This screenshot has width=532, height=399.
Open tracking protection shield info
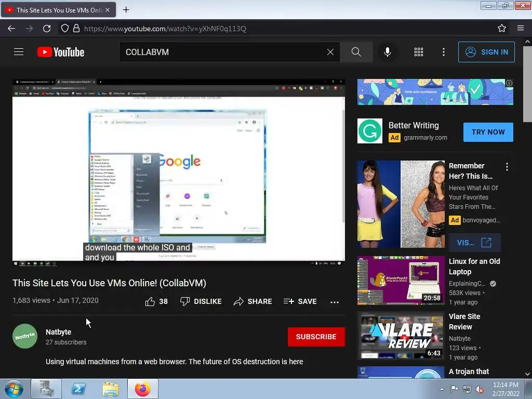[x=65, y=29]
